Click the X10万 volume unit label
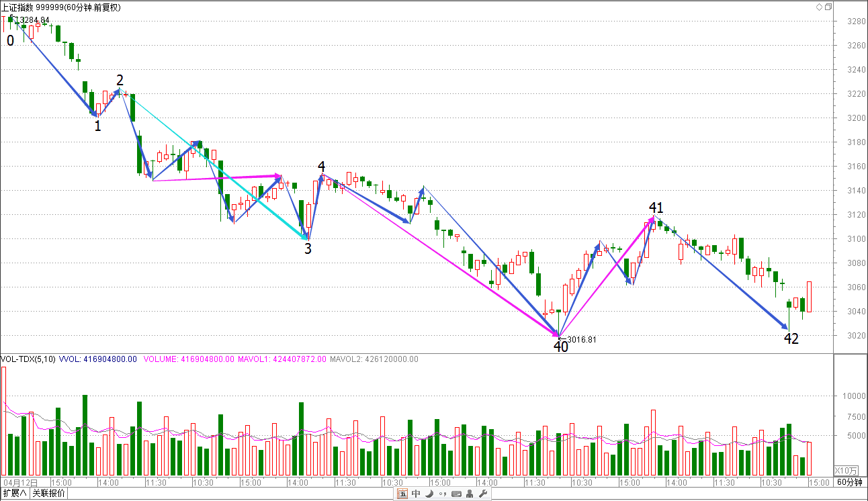The height and width of the screenshot is (501, 868). 846,470
